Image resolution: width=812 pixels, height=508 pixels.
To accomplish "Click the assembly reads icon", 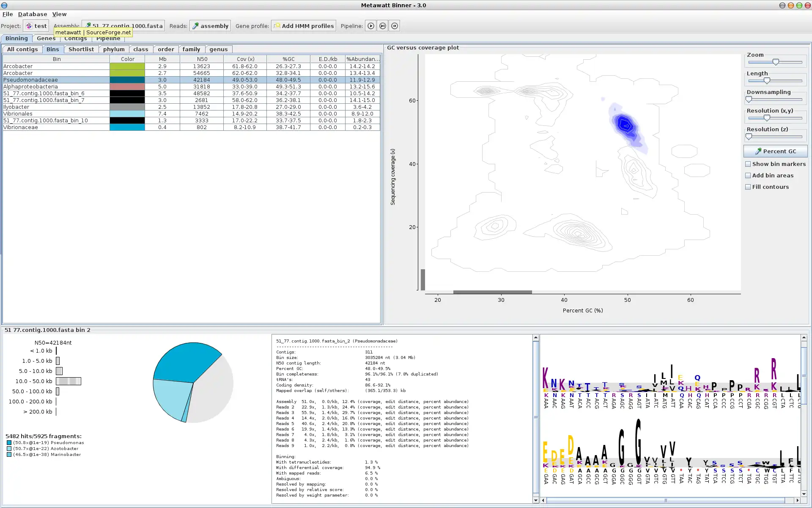I will pyautogui.click(x=211, y=26).
